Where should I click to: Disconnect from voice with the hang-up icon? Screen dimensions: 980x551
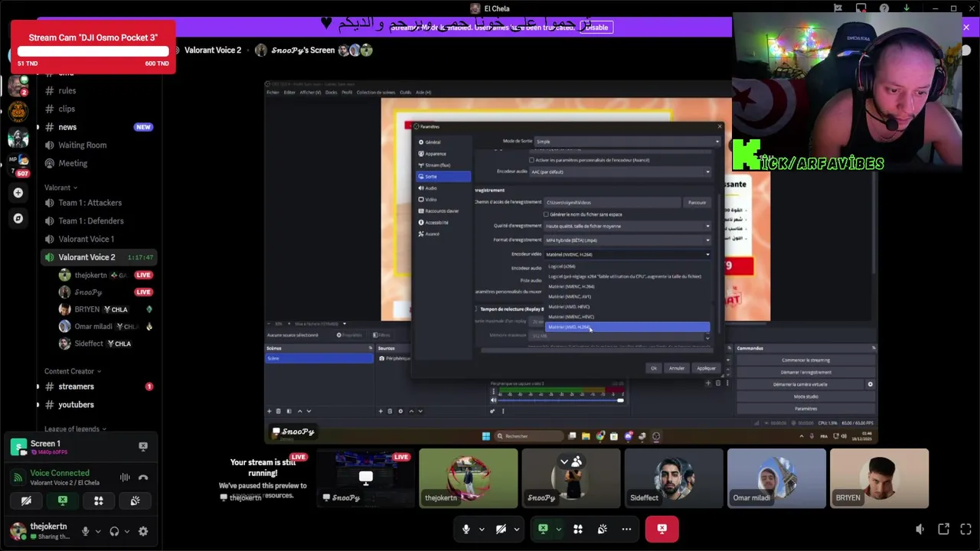coord(143,478)
